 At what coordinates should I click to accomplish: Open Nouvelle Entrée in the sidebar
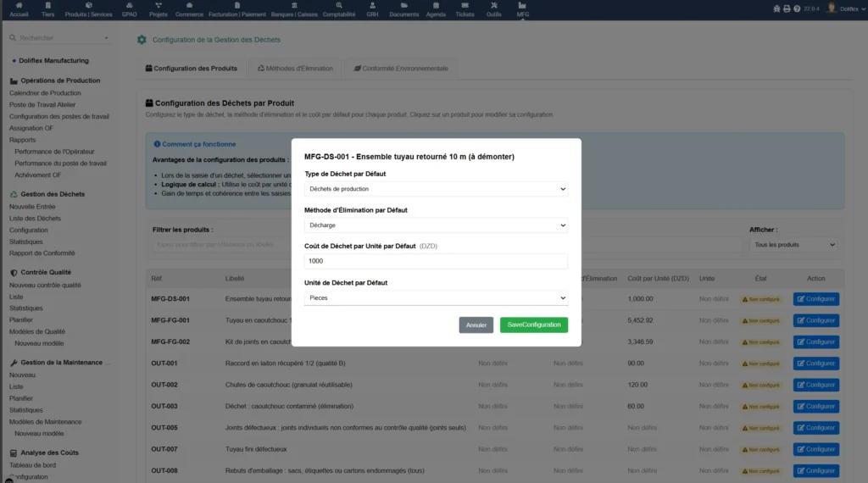click(32, 207)
